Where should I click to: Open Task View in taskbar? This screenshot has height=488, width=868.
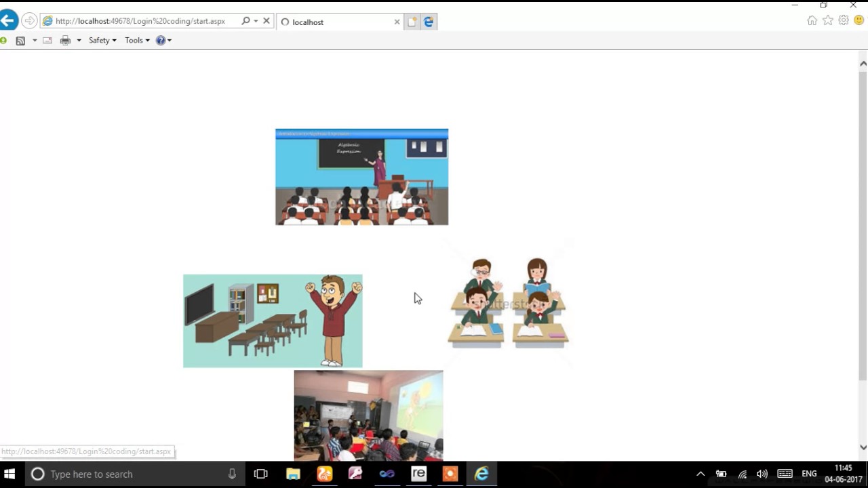click(x=260, y=474)
